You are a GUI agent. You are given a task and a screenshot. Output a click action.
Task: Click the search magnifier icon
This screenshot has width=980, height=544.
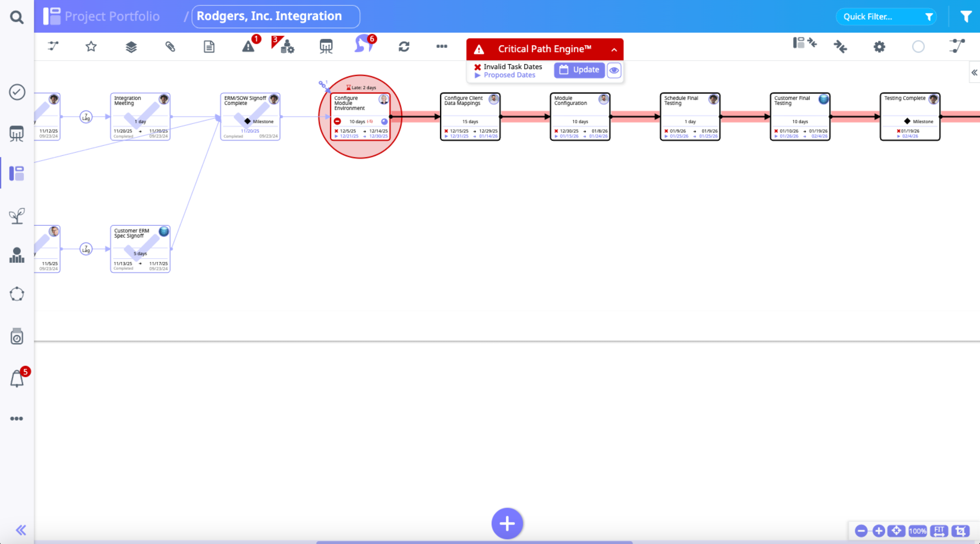click(16, 17)
